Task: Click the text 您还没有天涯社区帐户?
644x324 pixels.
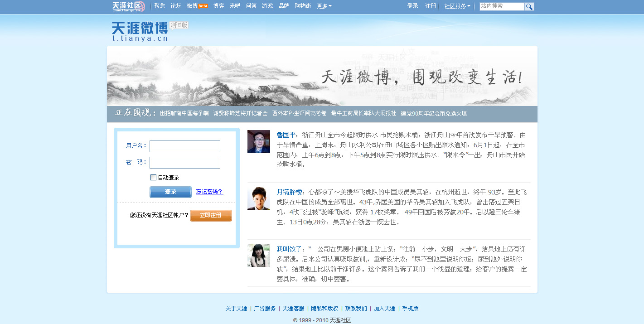Action: [x=159, y=215]
